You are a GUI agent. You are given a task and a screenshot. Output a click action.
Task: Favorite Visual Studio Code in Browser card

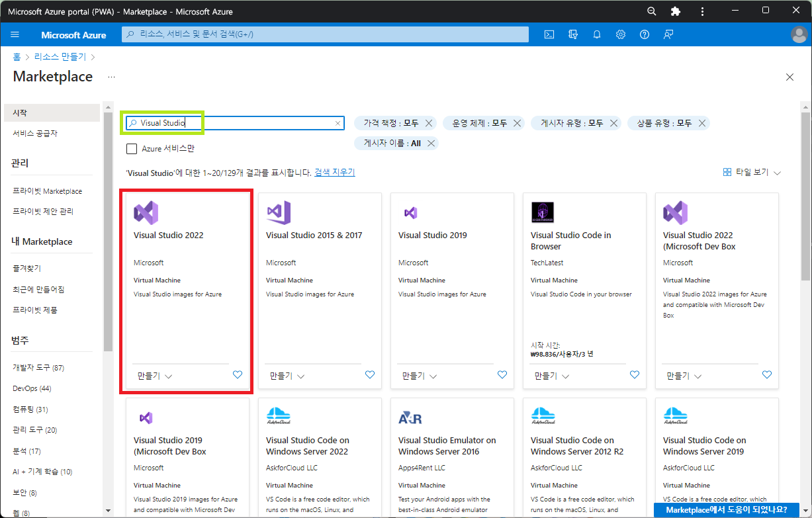pyautogui.click(x=635, y=374)
